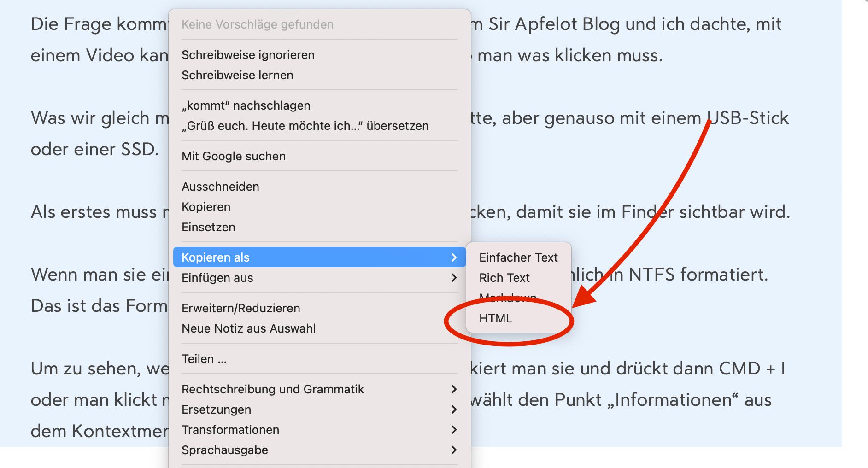The image size is (868, 468).
Task: Copy as 'Rich Text'
Action: click(x=519, y=278)
